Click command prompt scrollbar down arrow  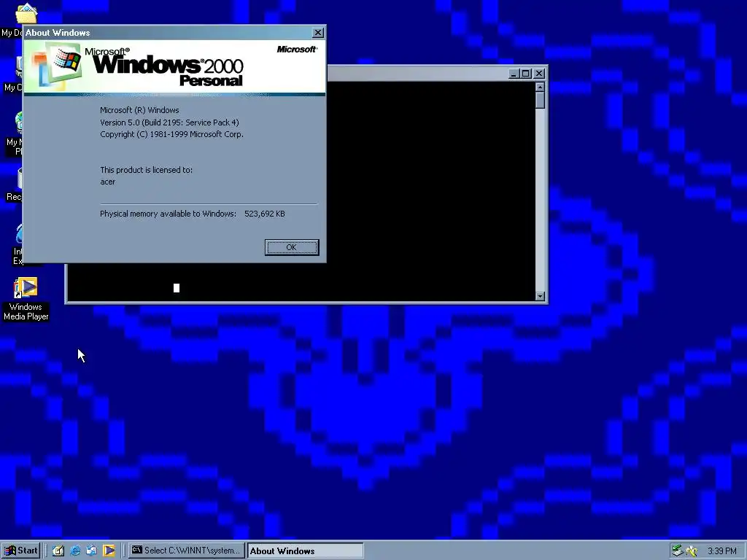pos(540,296)
